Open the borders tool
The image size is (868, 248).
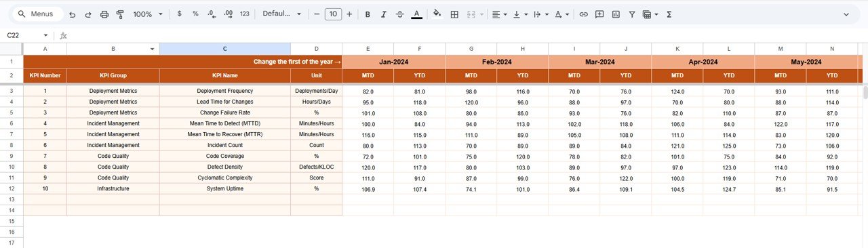[x=454, y=14]
